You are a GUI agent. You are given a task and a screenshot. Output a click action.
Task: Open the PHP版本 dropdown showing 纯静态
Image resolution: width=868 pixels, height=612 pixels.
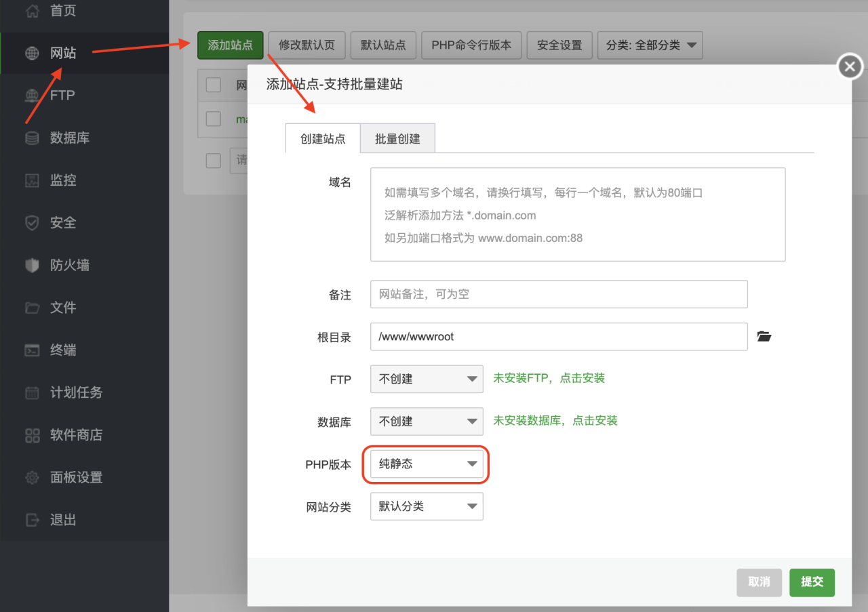point(426,464)
